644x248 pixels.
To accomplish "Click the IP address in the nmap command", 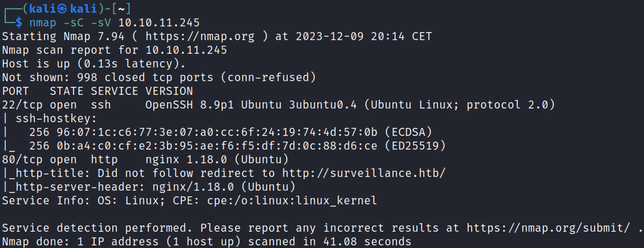I will (x=159, y=23).
